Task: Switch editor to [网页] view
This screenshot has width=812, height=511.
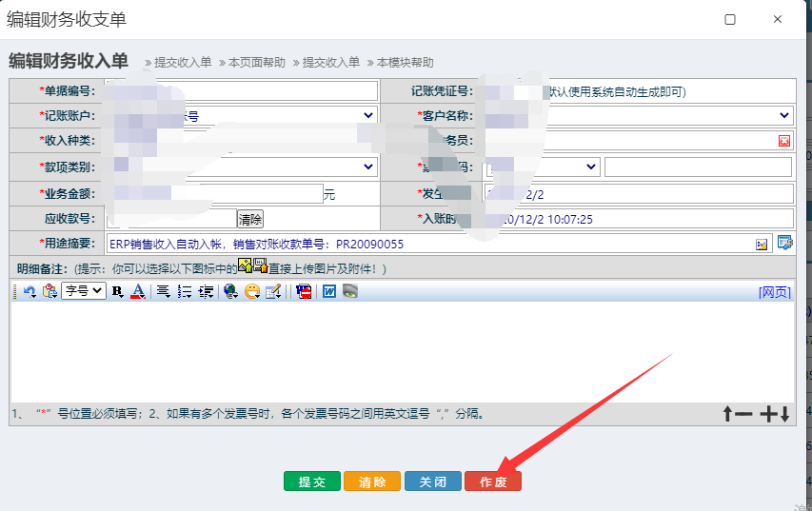Action: coord(775,292)
